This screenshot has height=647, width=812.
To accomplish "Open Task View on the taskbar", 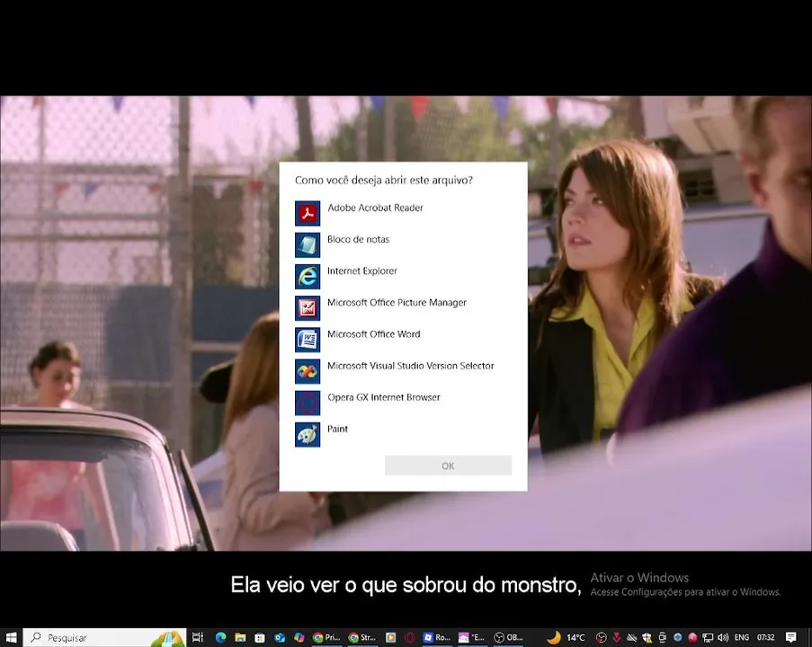I will pos(197,637).
